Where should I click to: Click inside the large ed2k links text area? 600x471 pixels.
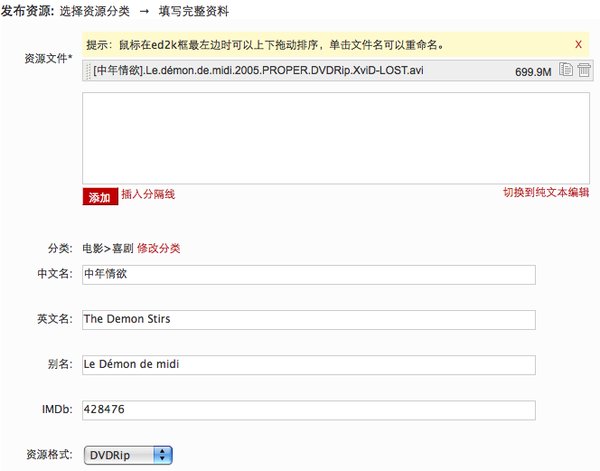(x=336, y=138)
